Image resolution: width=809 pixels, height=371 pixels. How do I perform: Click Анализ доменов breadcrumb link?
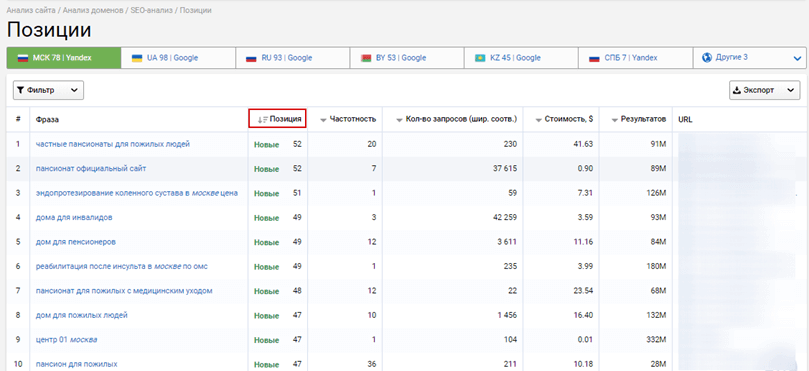point(93,10)
